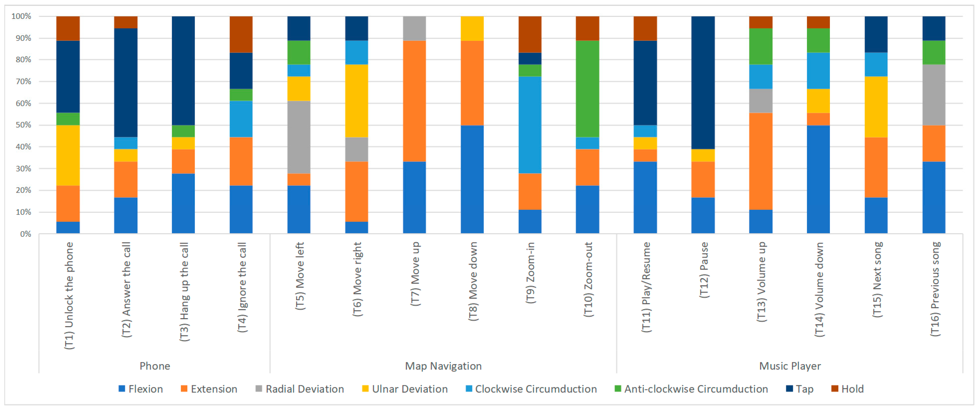Click the Flexion segment in the T8 Move down bar
Viewport: 980px width, 411px height.
click(472, 179)
